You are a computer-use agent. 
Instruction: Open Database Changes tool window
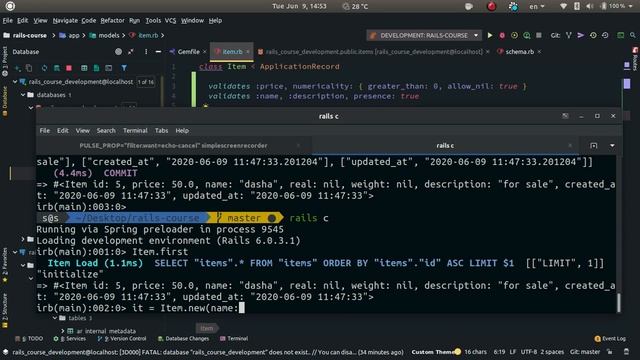pos(183,339)
